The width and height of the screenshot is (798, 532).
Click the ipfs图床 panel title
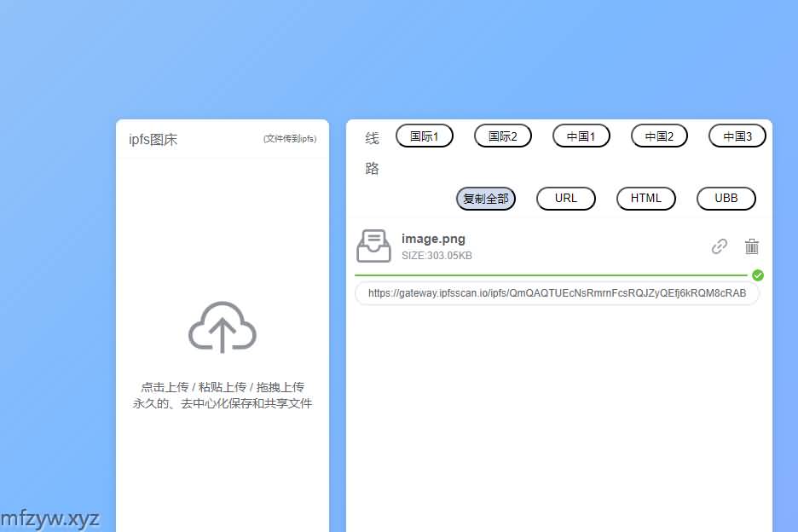pos(153,140)
